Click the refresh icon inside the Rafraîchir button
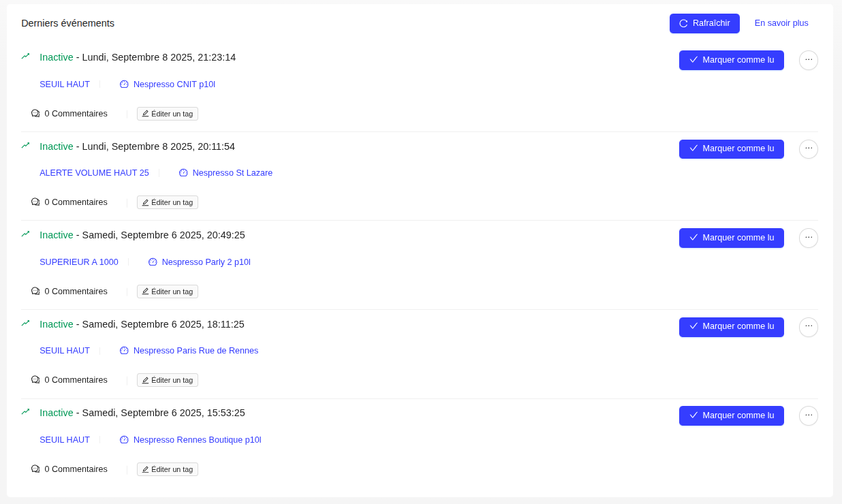This screenshot has width=842, height=504. (683, 23)
